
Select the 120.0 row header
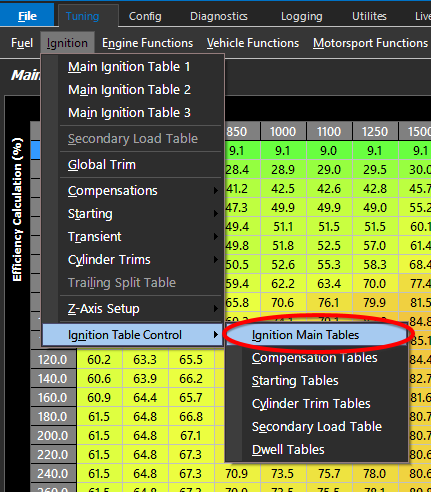coord(53,360)
